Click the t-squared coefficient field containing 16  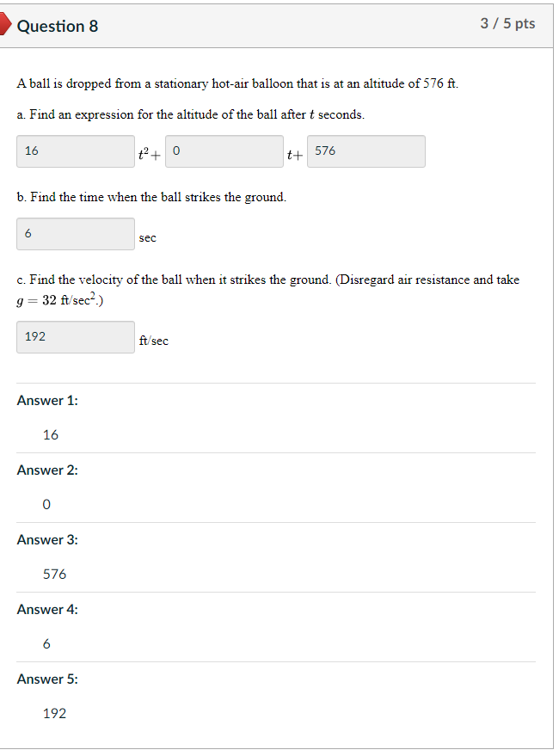76,151
